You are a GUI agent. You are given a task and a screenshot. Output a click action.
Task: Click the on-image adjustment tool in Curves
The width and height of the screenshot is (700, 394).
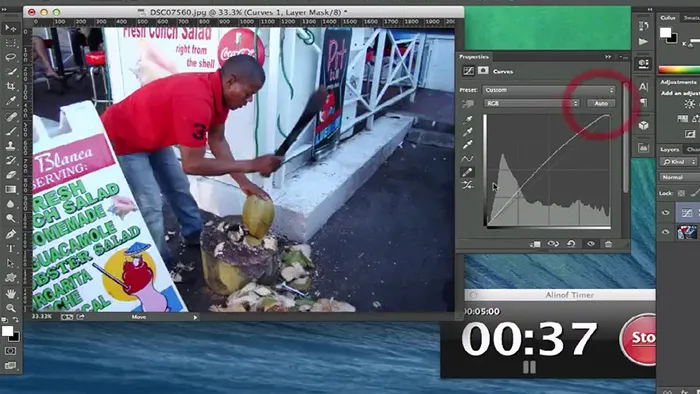(x=467, y=104)
